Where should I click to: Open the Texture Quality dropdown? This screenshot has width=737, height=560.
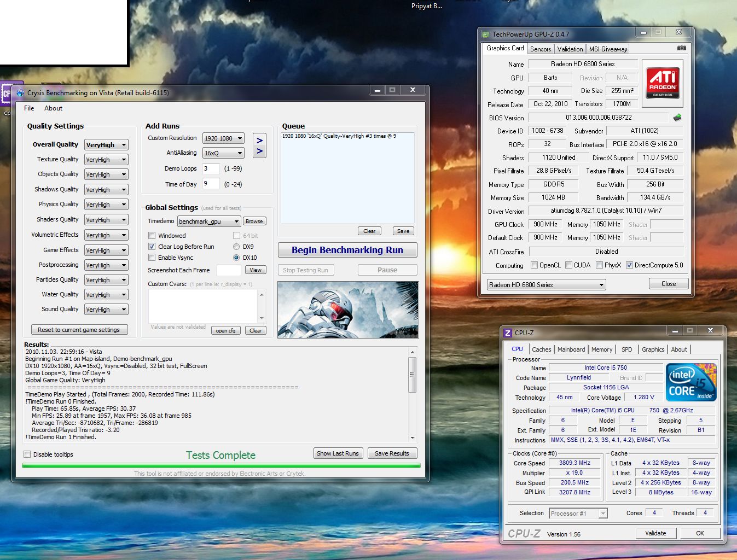click(106, 160)
